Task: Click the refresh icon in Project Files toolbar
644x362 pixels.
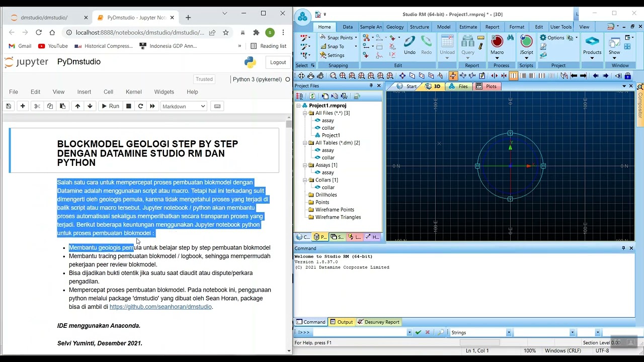Action: tap(312, 96)
